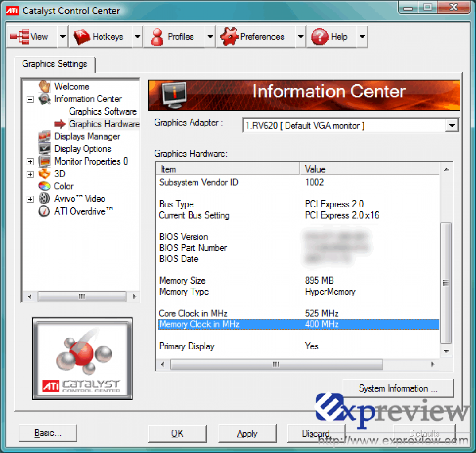Select the Core Clock in MHz row
This screenshot has height=453, width=476.
298,313
